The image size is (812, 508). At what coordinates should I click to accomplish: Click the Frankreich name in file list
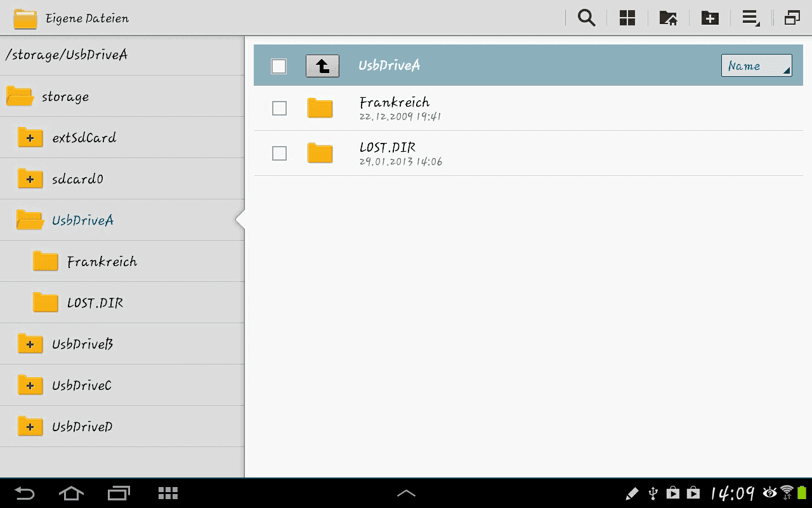pyautogui.click(x=395, y=102)
